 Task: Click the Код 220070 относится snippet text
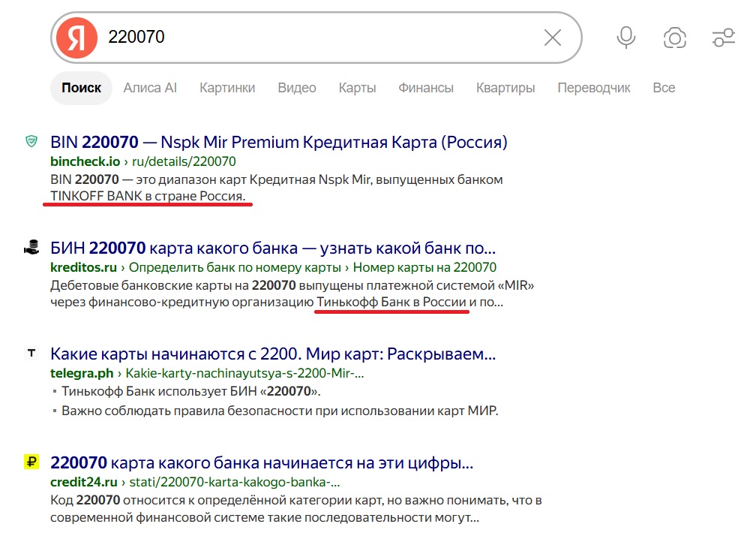click(296, 509)
